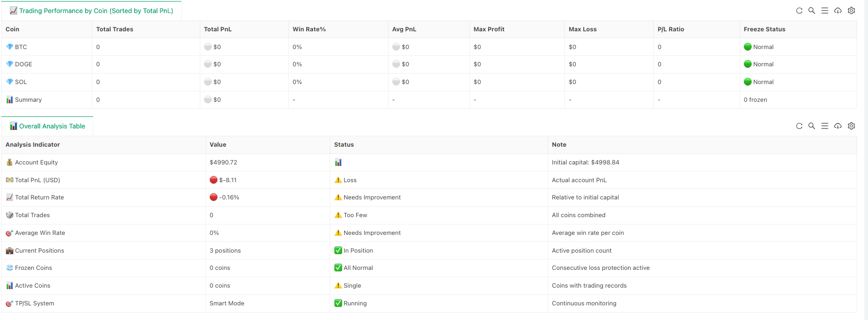Open Overall Analysis Table settings gear
Viewport: 868px width, 320px height.
(851, 126)
